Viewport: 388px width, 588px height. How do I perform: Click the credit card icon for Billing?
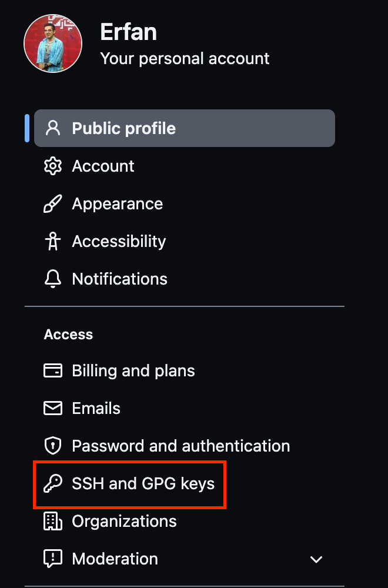click(52, 370)
